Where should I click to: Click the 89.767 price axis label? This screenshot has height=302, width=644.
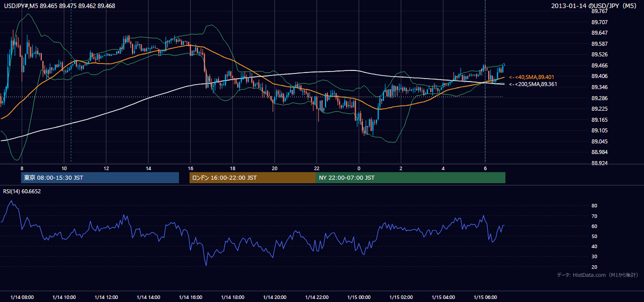click(599, 11)
